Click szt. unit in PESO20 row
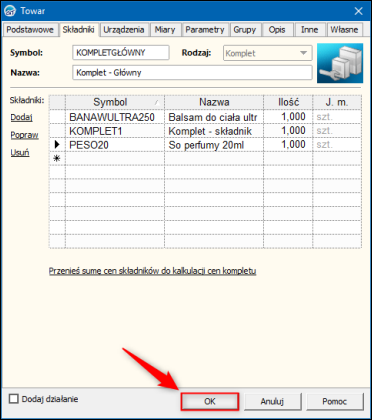 pos(337,145)
